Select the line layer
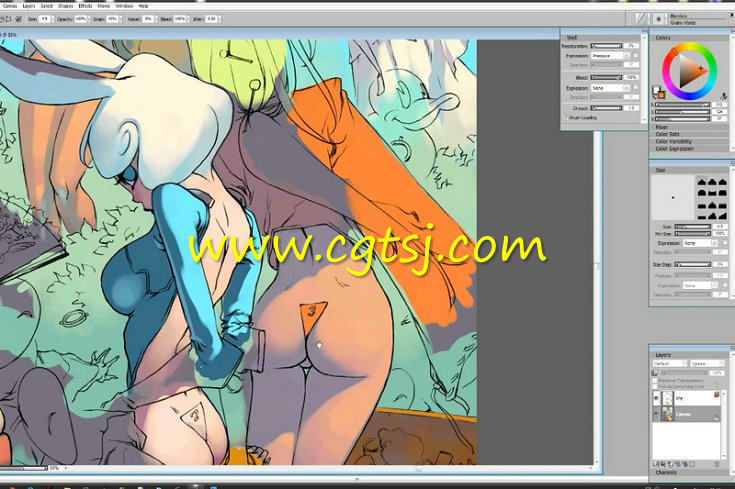This screenshot has height=489, width=735. pyautogui.click(x=687, y=399)
